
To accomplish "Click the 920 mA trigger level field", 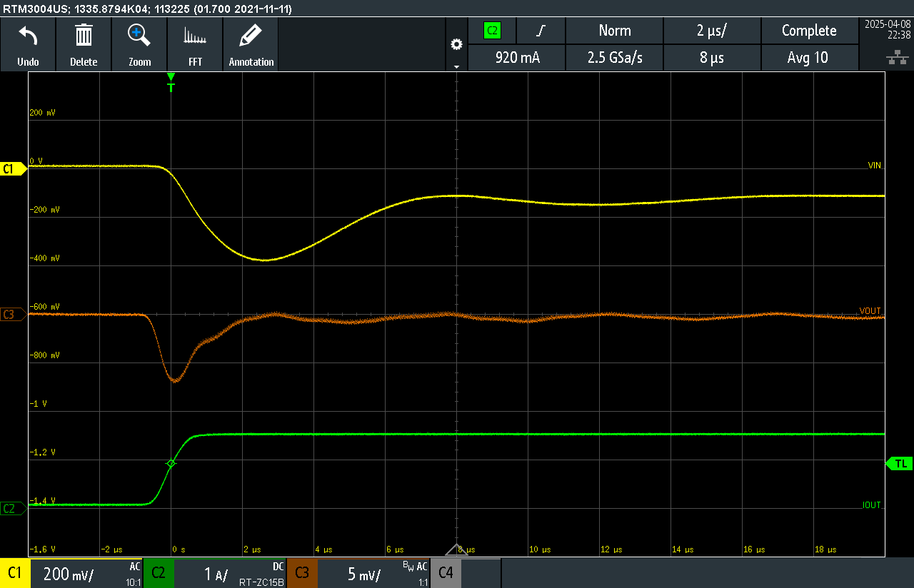I will (x=517, y=58).
